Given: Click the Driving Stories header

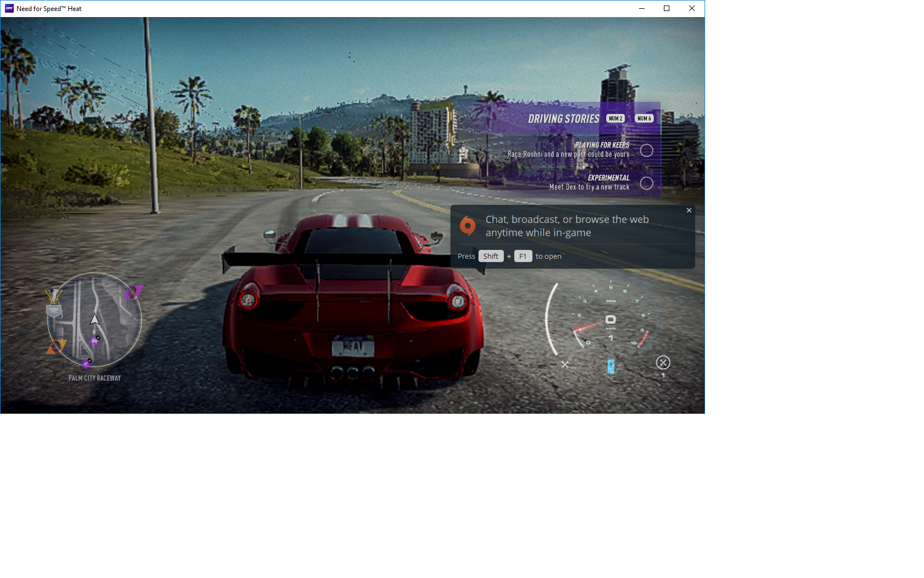Looking at the screenshot, I should pos(564,119).
